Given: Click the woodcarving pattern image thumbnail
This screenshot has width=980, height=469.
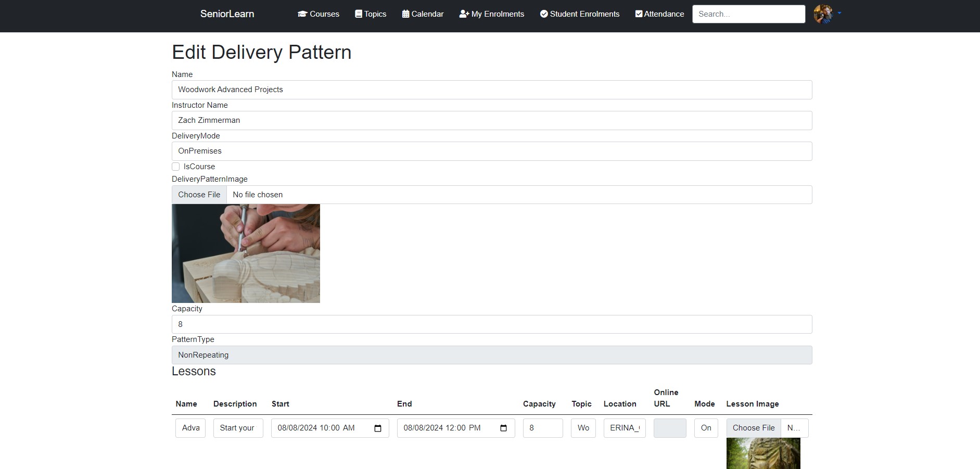Looking at the screenshot, I should (x=246, y=253).
